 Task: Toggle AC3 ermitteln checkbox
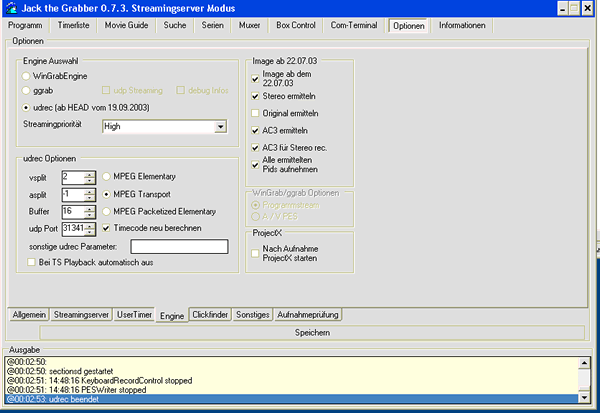(x=255, y=131)
